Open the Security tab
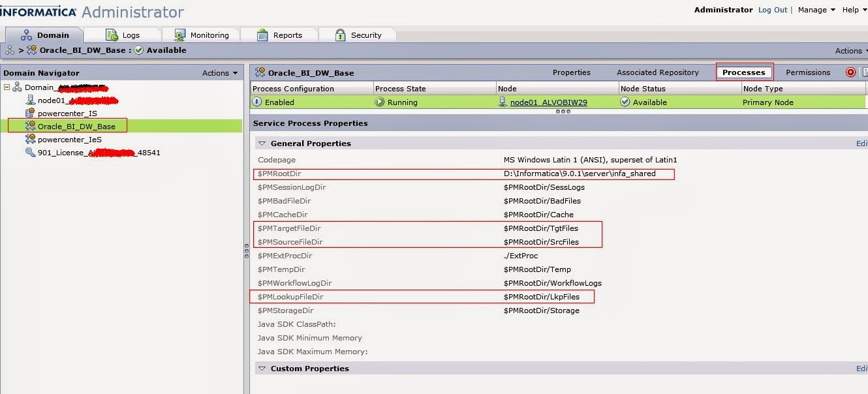The height and width of the screenshot is (394, 868). click(x=358, y=35)
